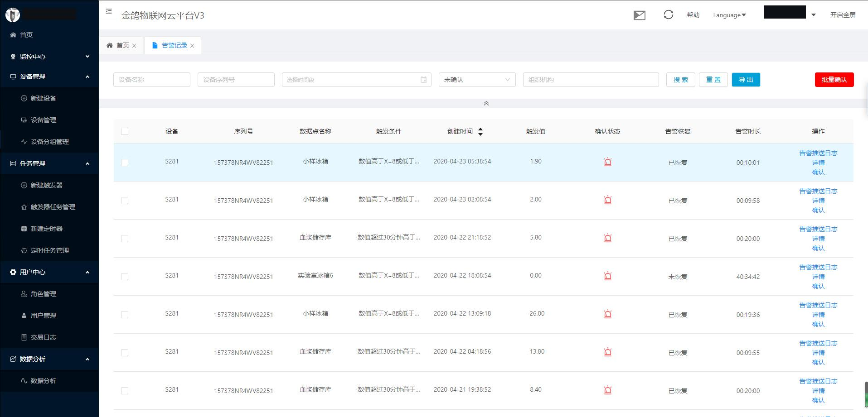Click the platform logo avatar
Image resolution: width=868 pixels, height=417 pixels.
pos(13,14)
